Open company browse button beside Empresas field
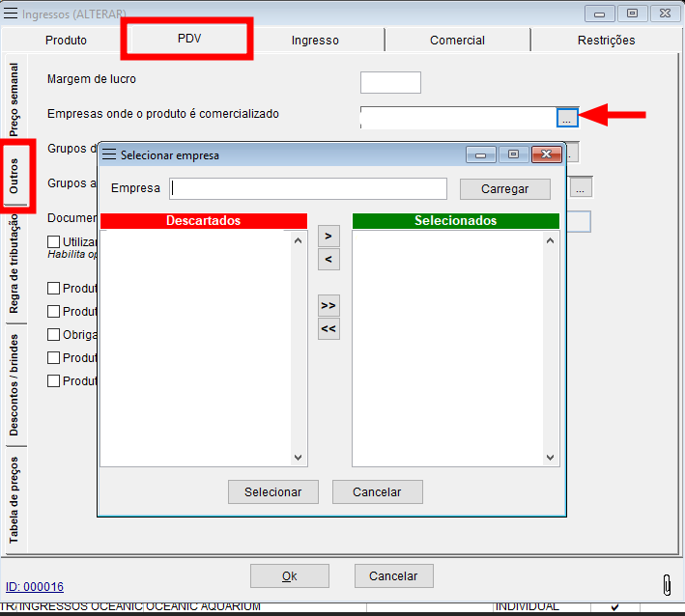 (x=567, y=118)
